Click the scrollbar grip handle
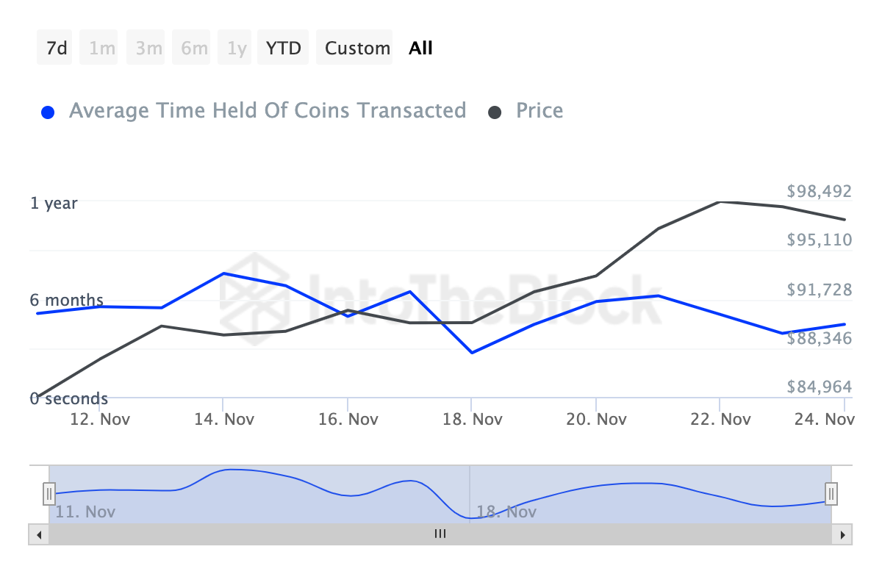The width and height of the screenshot is (882, 588). pos(440,534)
